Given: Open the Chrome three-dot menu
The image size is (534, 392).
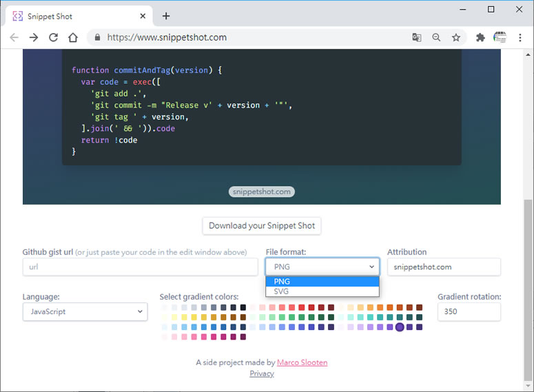Looking at the screenshot, I should (520, 37).
